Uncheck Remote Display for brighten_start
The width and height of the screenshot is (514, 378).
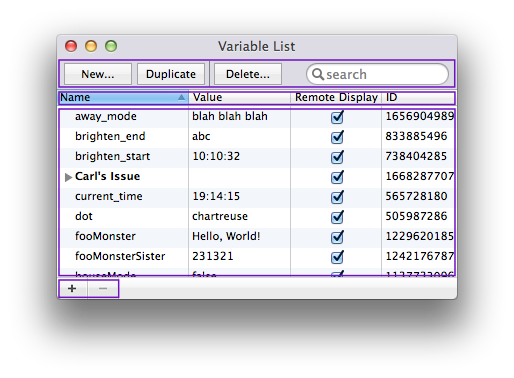(x=337, y=157)
